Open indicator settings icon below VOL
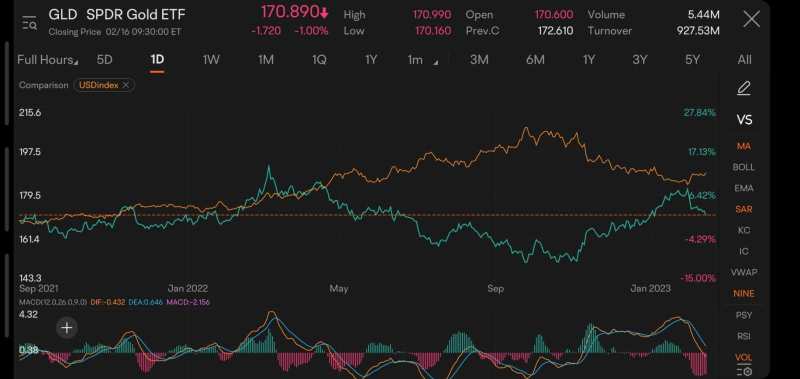Viewport: 800px width, 379px height. [744, 371]
